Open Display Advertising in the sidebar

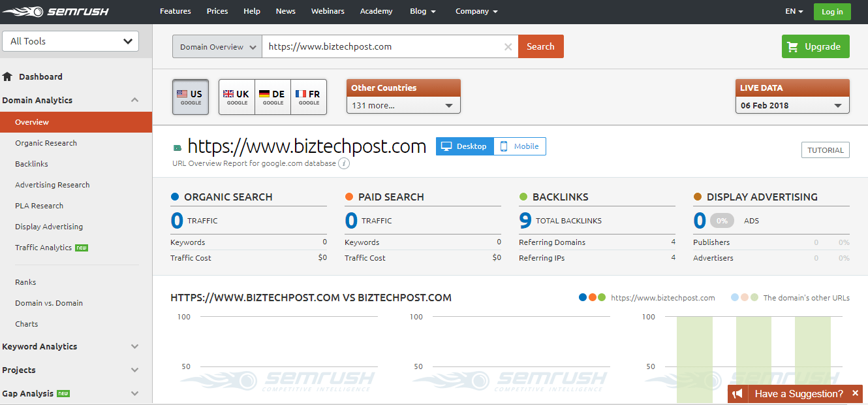[49, 227]
